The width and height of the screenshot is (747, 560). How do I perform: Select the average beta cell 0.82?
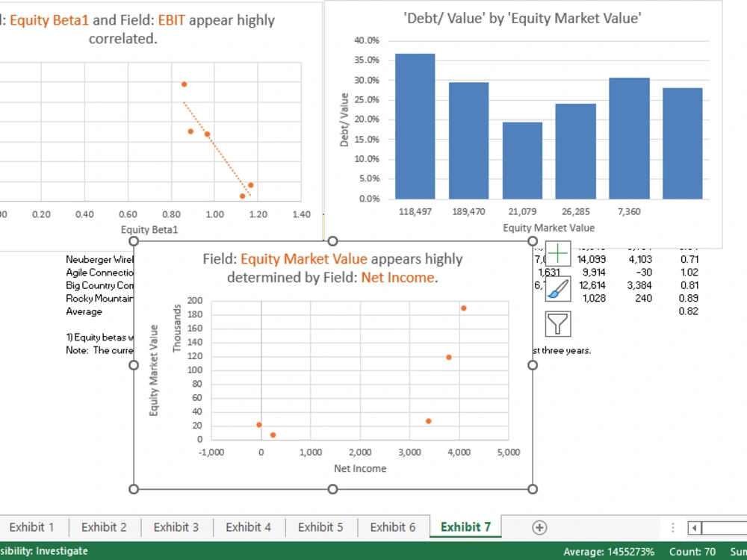[x=689, y=311]
